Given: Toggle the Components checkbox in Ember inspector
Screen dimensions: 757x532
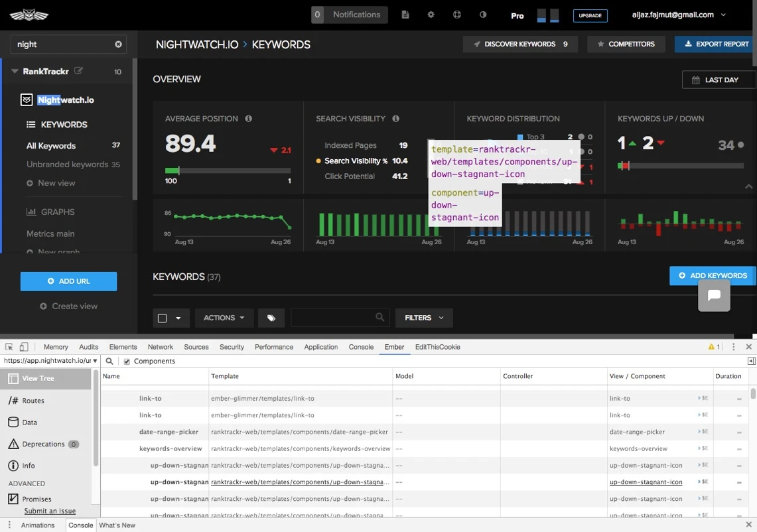Looking at the screenshot, I should (x=126, y=361).
